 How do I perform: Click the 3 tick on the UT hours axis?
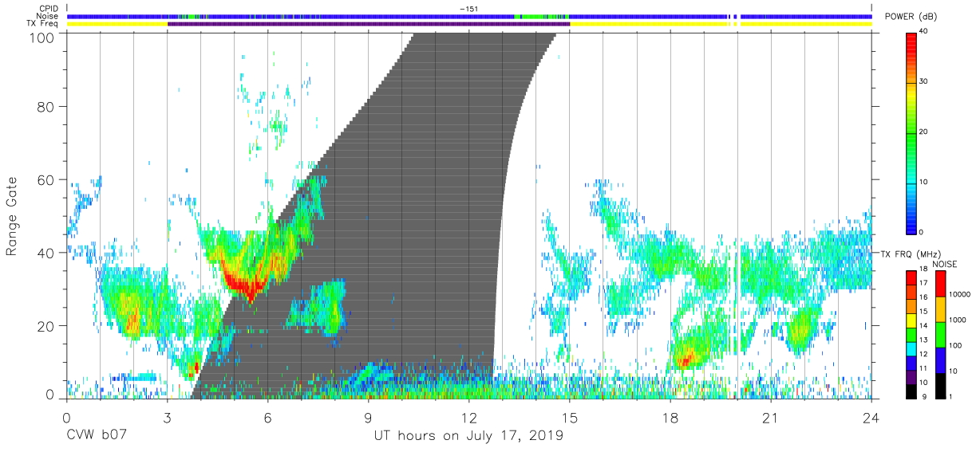tap(167, 417)
